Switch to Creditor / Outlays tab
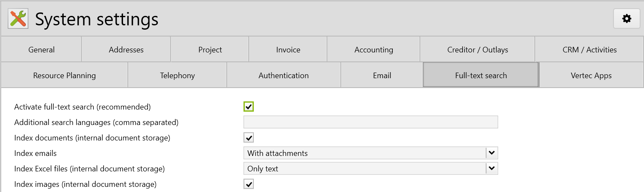 point(477,49)
